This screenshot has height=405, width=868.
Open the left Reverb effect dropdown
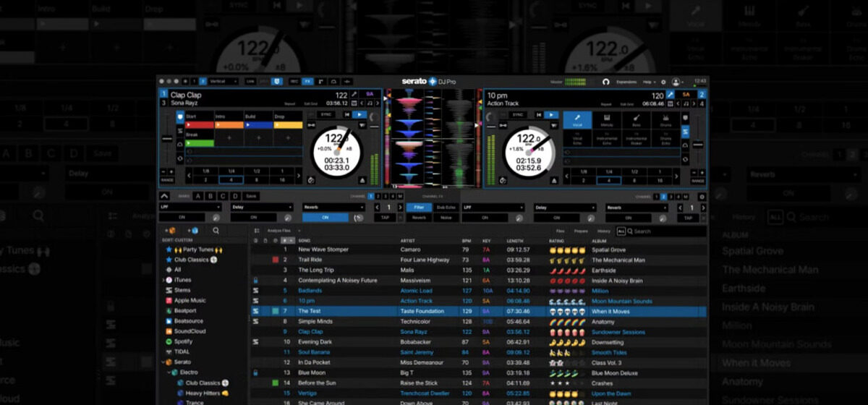(333, 207)
